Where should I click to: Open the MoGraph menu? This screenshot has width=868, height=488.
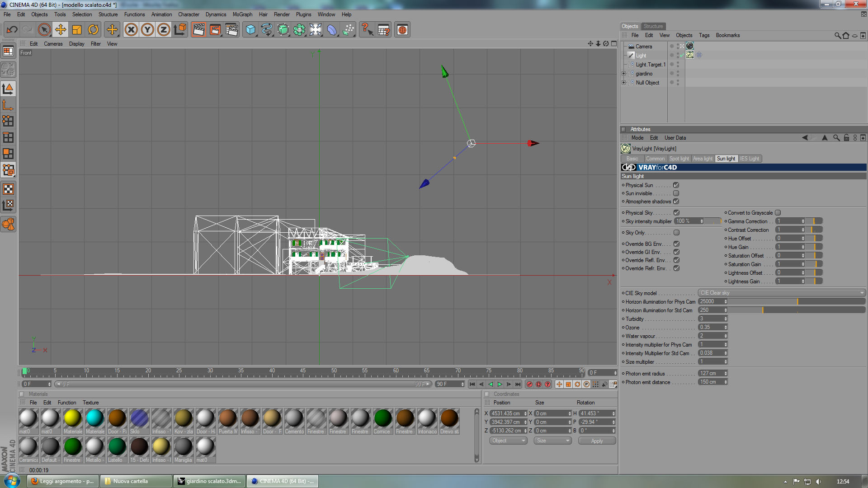coord(242,14)
